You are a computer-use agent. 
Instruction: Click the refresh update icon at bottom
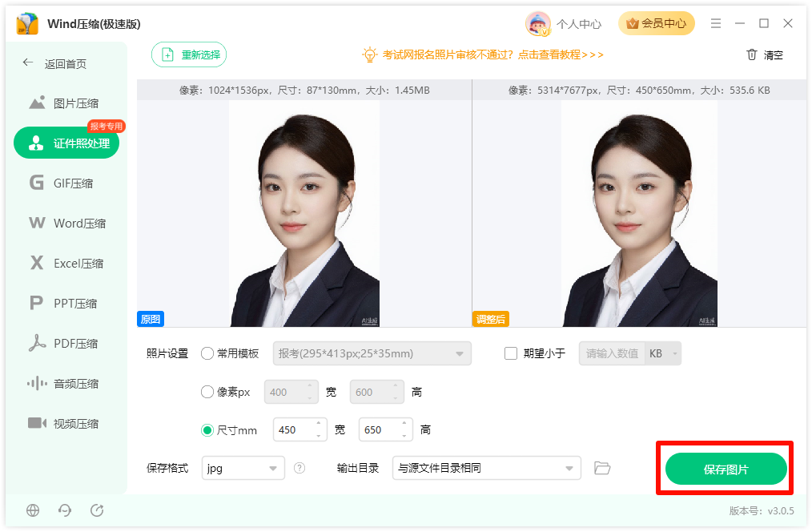(x=97, y=510)
